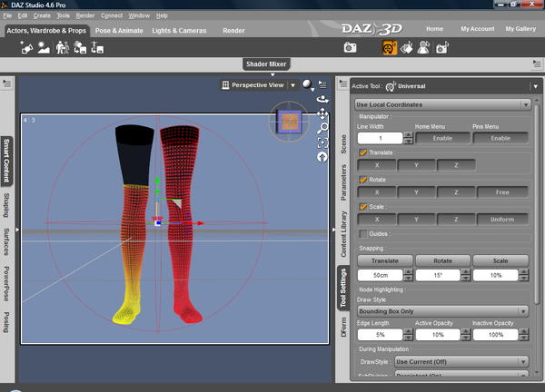Enable the Guides checkbox
This screenshot has height=392, width=545.
pyautogui.click(x=362, y=234)
